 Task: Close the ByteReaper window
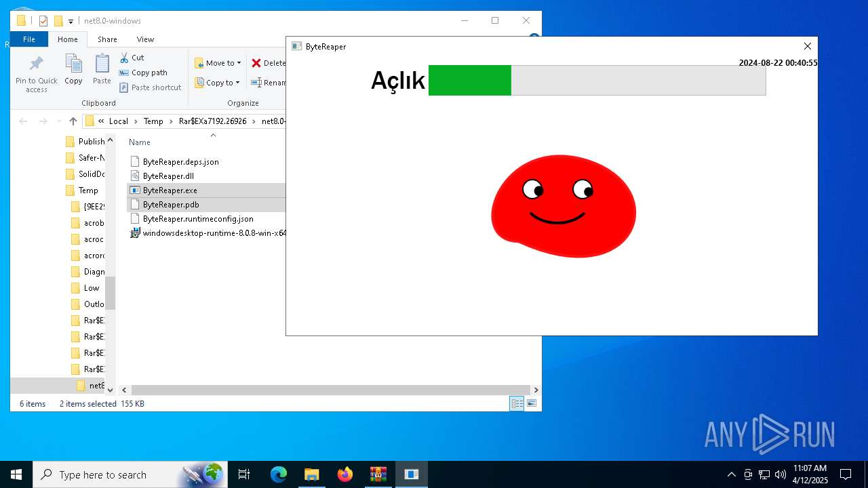pyautogui.click(x=807, y=46)
